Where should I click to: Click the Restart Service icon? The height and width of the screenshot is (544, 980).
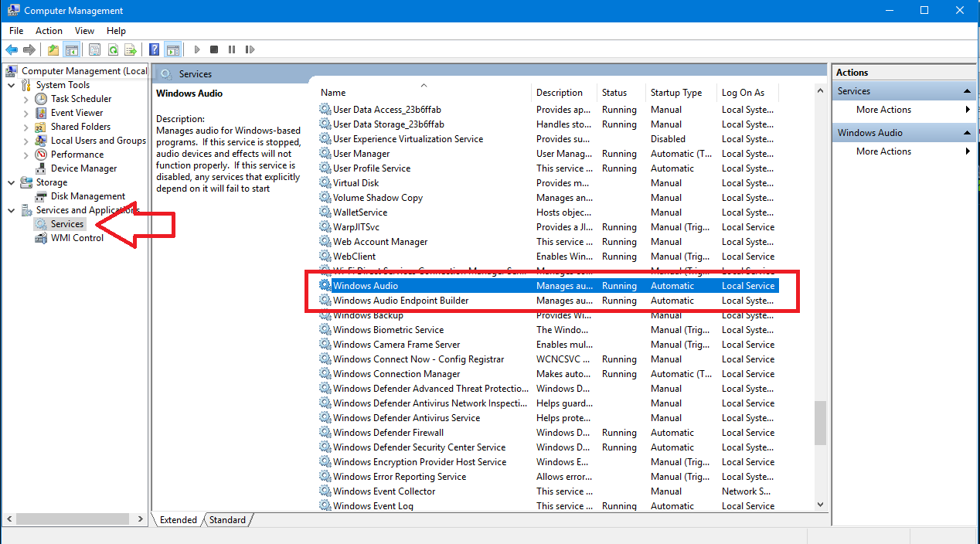point(250,49)
